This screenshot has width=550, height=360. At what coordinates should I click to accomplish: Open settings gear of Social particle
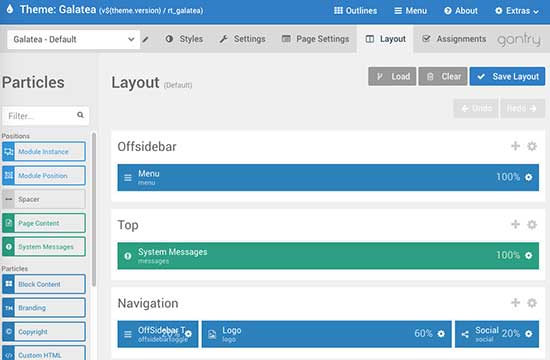pos(529,334)
